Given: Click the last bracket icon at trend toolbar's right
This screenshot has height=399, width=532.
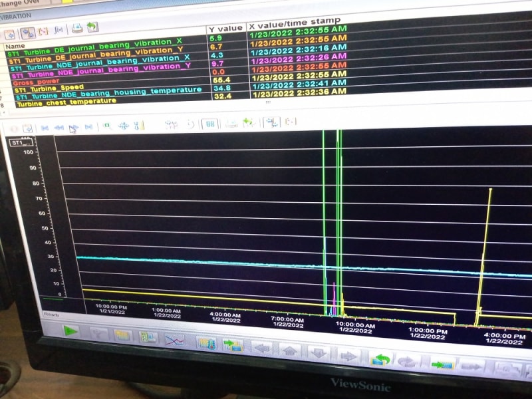Looking at the screenshot, I should point(291,122).
